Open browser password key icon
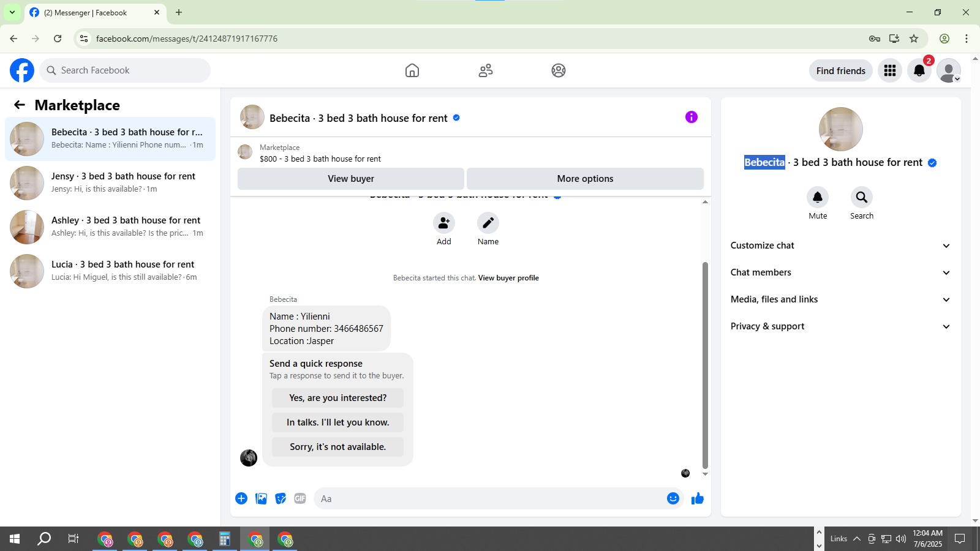This screenshot has height=551, width=980. point(875,39)
